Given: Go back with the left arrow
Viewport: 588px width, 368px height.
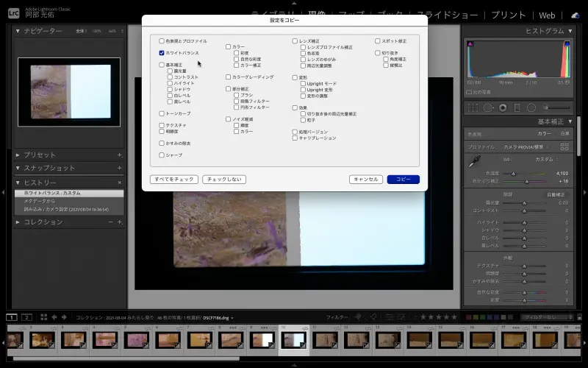Looking at the screenshot, I should [54, 317].
